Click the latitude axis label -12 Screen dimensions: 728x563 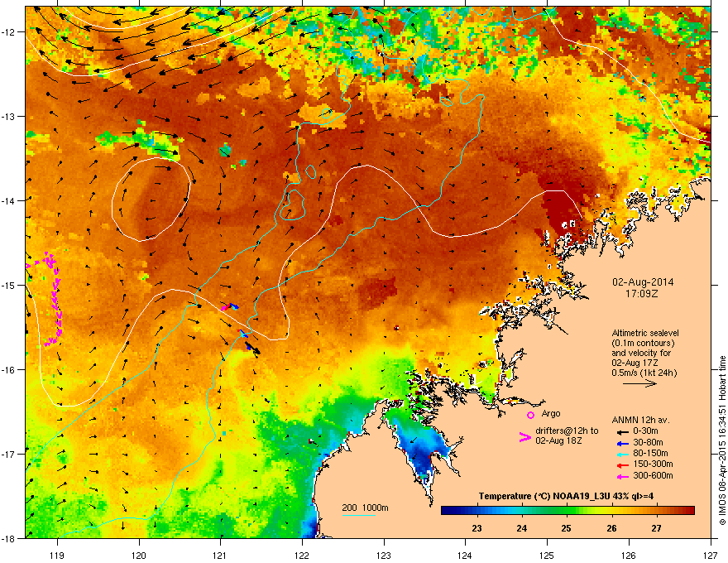9,31
